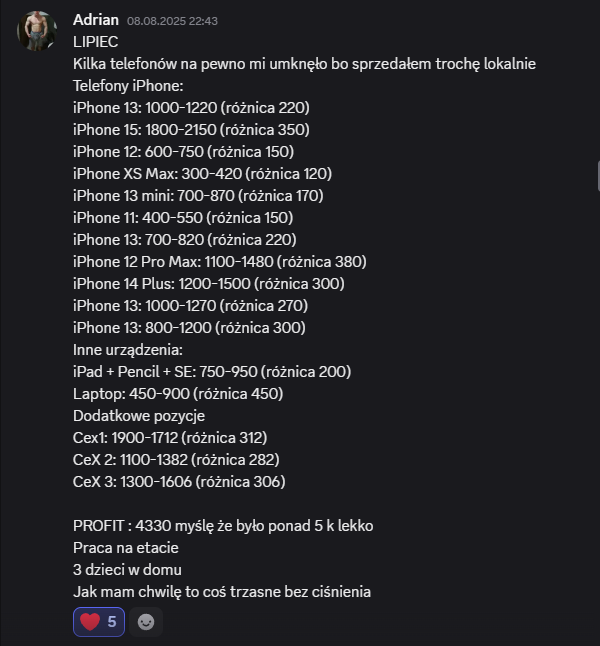Click the 'Praca na etacie' line
The image size is (600, 646).
tap(126, 548)
